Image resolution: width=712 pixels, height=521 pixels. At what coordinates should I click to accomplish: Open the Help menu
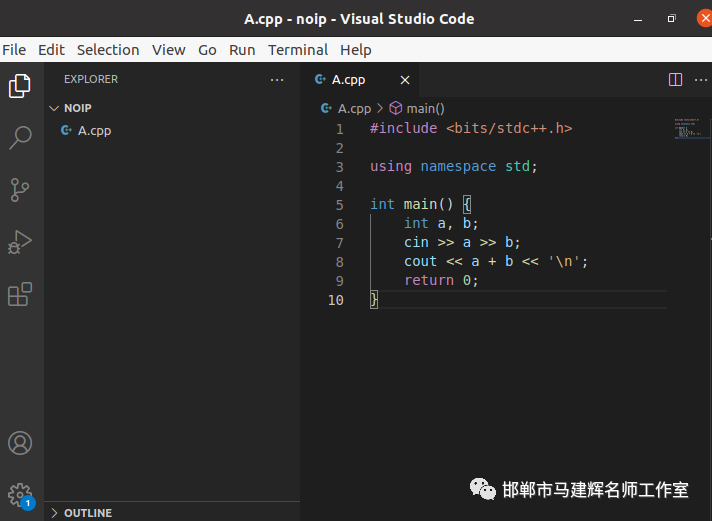pyautogui.click(x=356, y=50)
